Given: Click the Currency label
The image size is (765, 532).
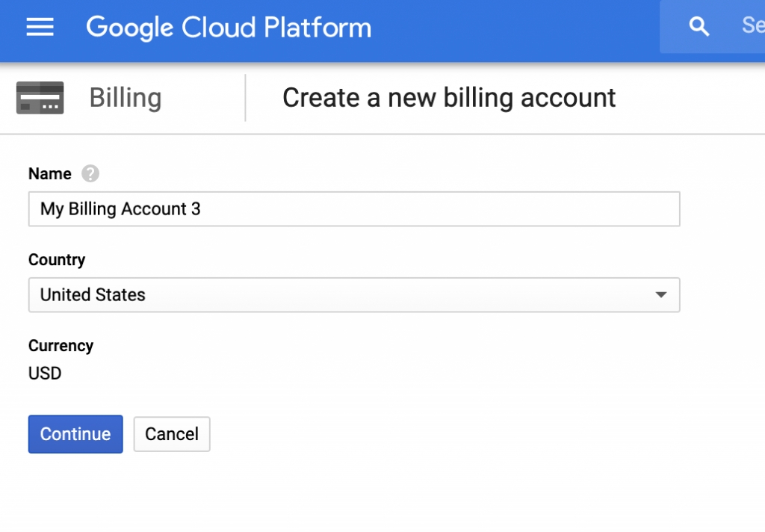Looking at the screenshot, I should [x=61, y=345].
